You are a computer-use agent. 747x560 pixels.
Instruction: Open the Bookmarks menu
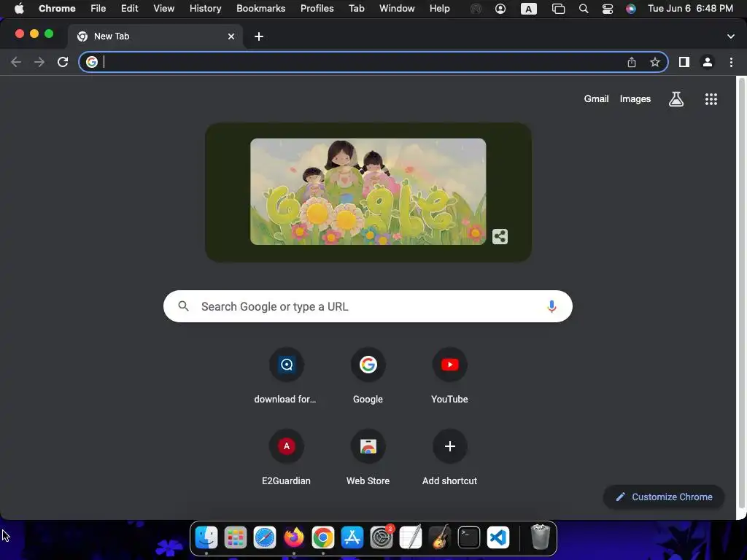tap(260, 9)
